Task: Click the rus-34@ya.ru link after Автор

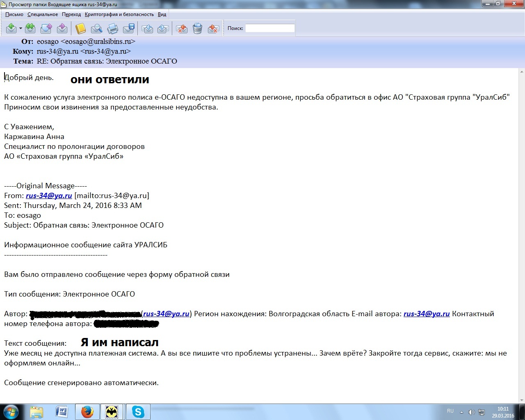Action: [166, 314]
